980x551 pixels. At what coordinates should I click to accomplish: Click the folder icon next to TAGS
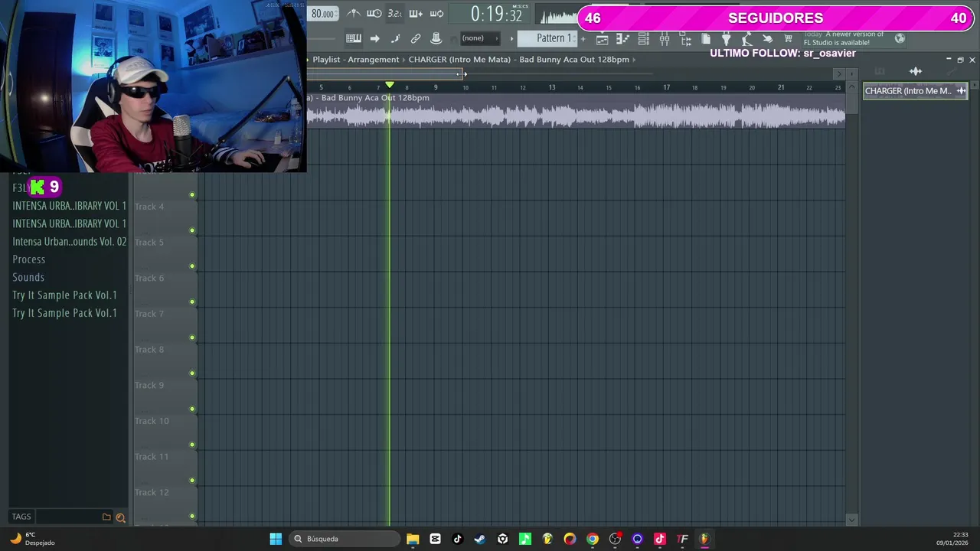106,517
